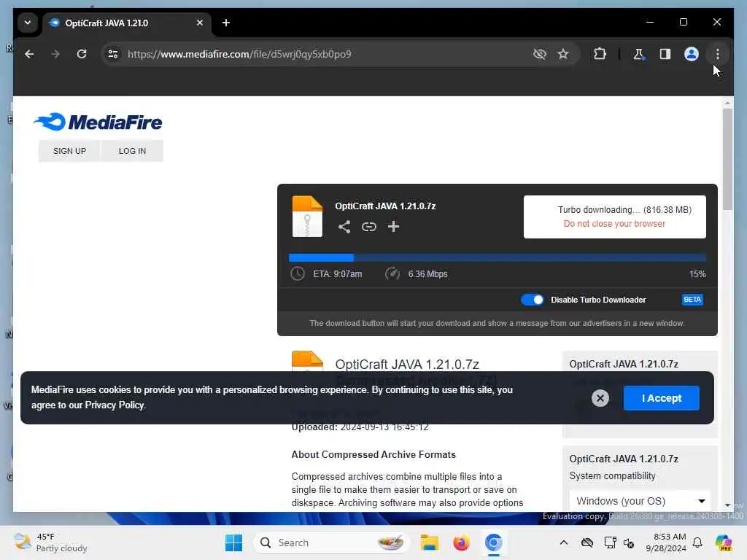This screenshot has height=560, width=747.
Task: Click the BETA badge
Action: point(692,300)
